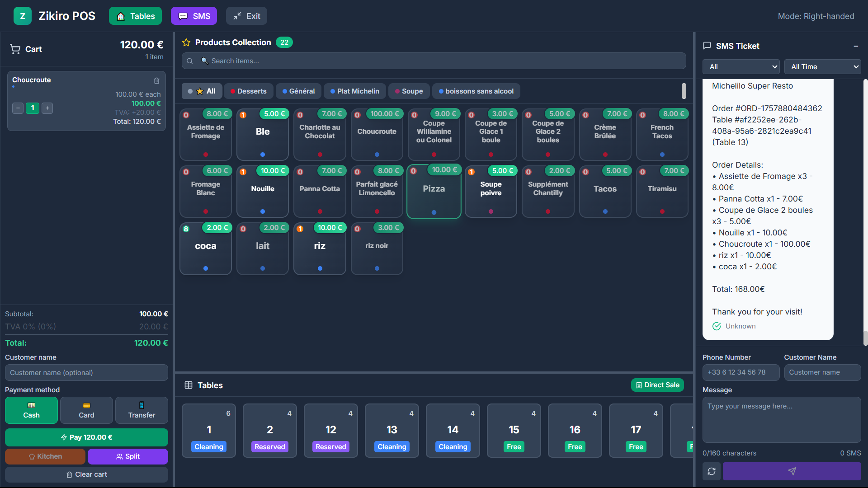Open the SMS button in header

(x=194, y=16)
